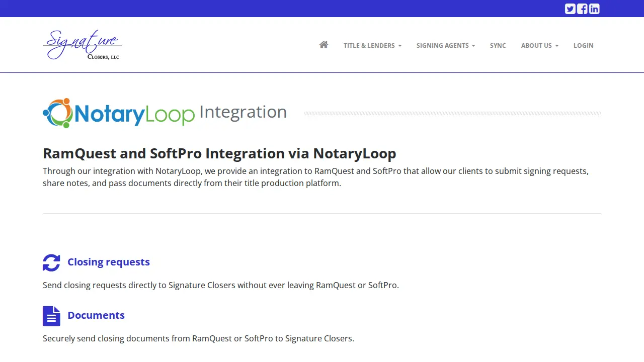Screen dimensions: 644x362
Task: Click the RamQuest and SoftPro Integration heading
Action: (x=219, y=153)
